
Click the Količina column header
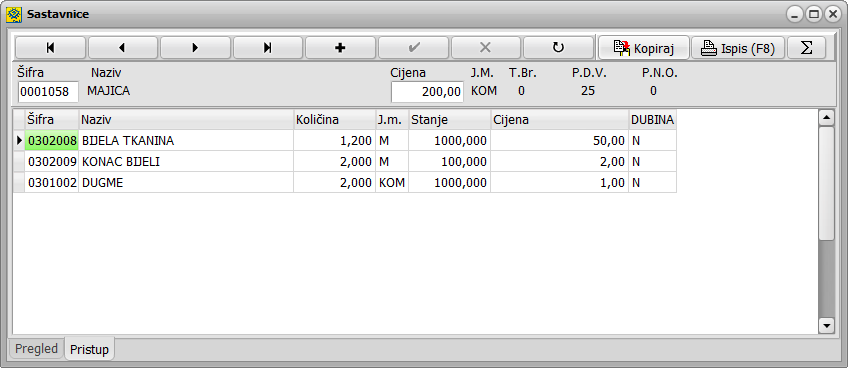(335, 120)
